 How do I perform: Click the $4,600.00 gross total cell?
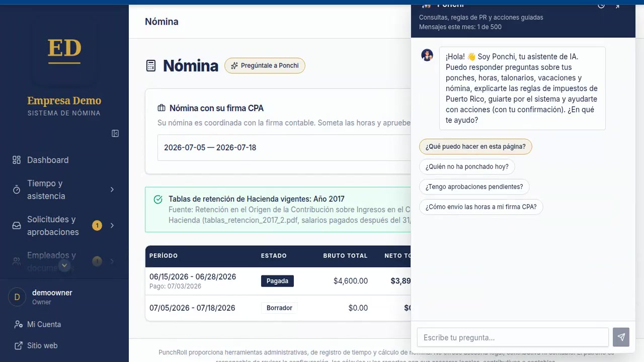point(351,281)
